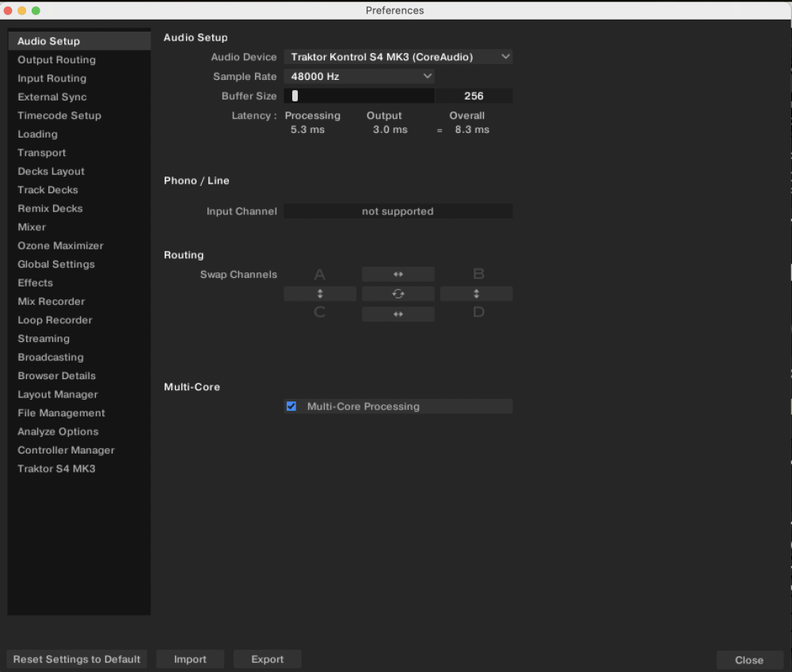Click the yellow window minimize button
The height and width of the screenshot is (672, 792).
pyautogui.click(x=21, y=10)
